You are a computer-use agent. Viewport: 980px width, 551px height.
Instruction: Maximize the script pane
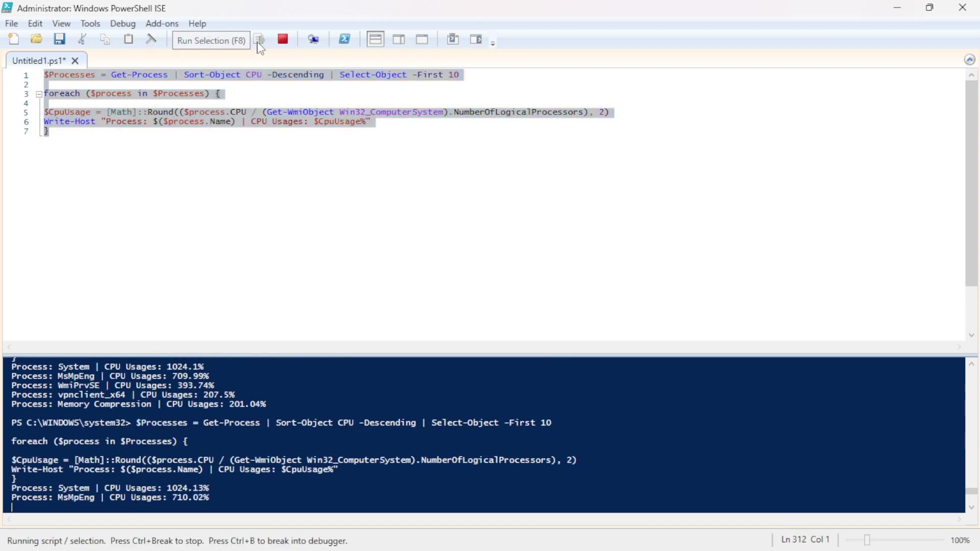422,39
